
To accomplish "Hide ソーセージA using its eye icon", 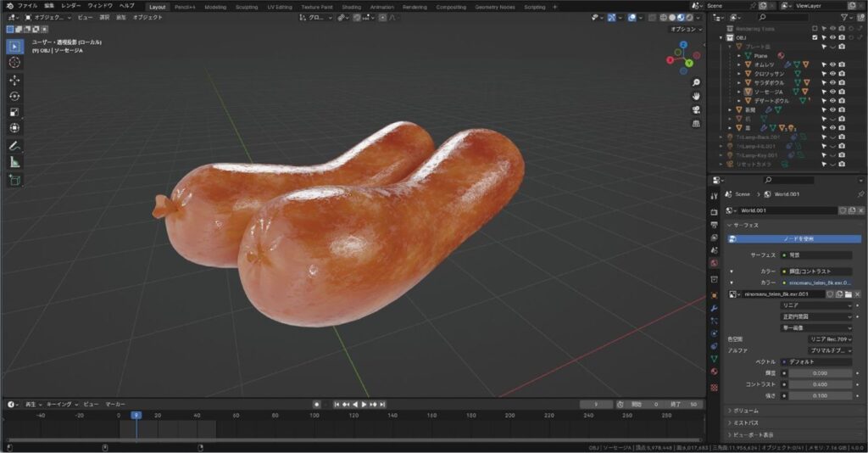I will pos(832,92).
